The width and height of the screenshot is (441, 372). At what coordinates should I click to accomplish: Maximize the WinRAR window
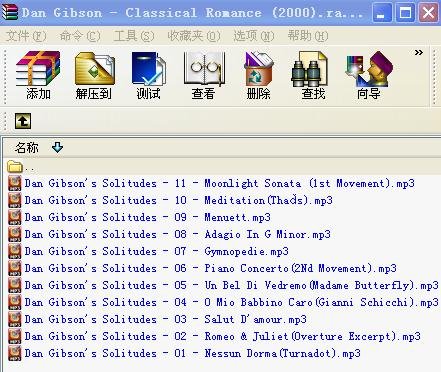pyautogui.click(x=405, y=13)
